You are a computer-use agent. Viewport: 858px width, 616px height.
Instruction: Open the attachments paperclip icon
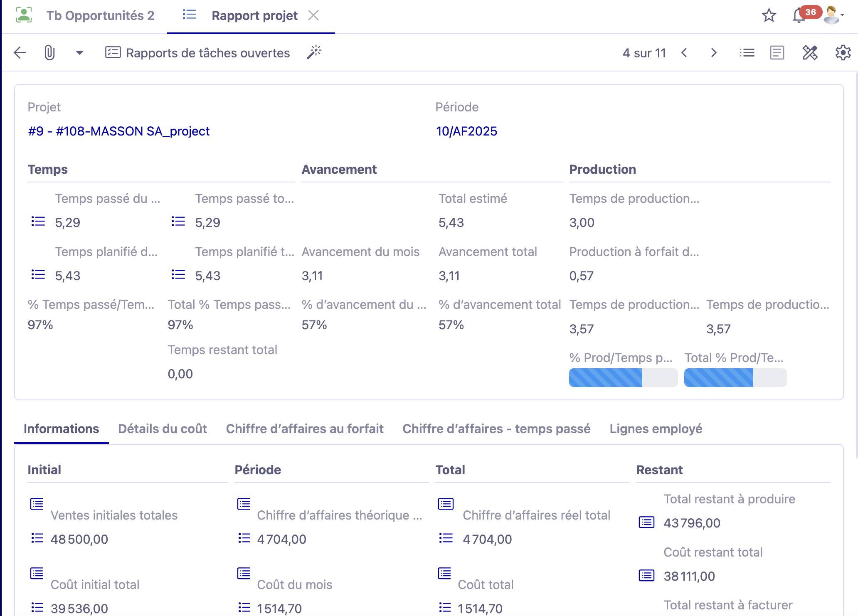pos(49,53)
